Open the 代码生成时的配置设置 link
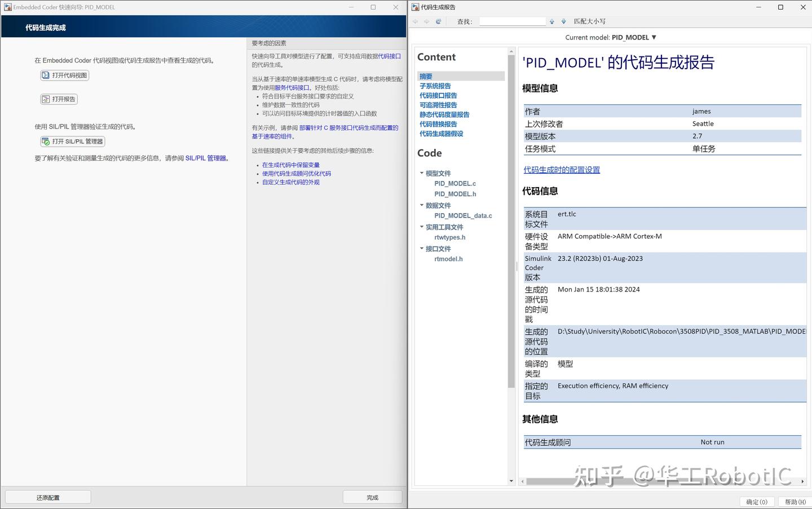Image resolution: width=812 pixels, height=509 pixels. (x=562, y=169)
